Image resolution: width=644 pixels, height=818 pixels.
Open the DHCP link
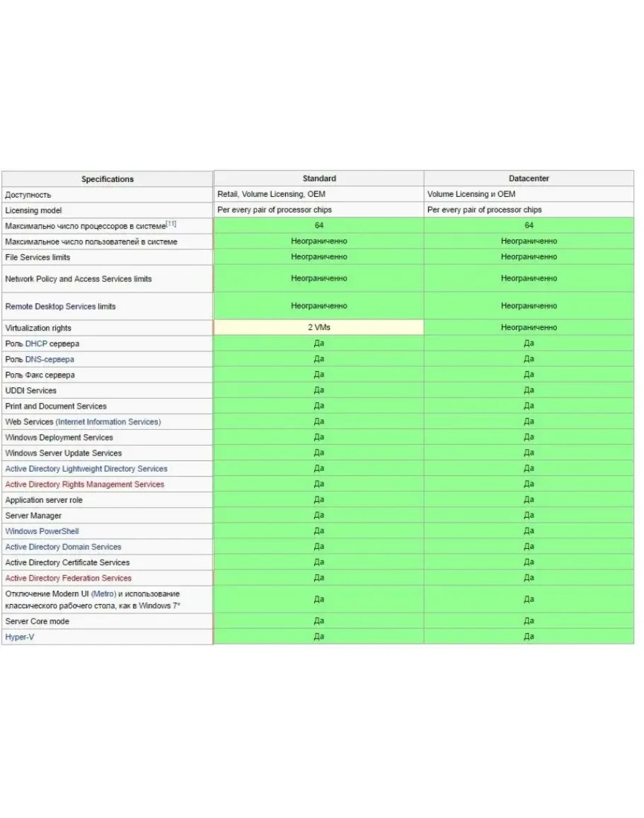click(37, 344)
